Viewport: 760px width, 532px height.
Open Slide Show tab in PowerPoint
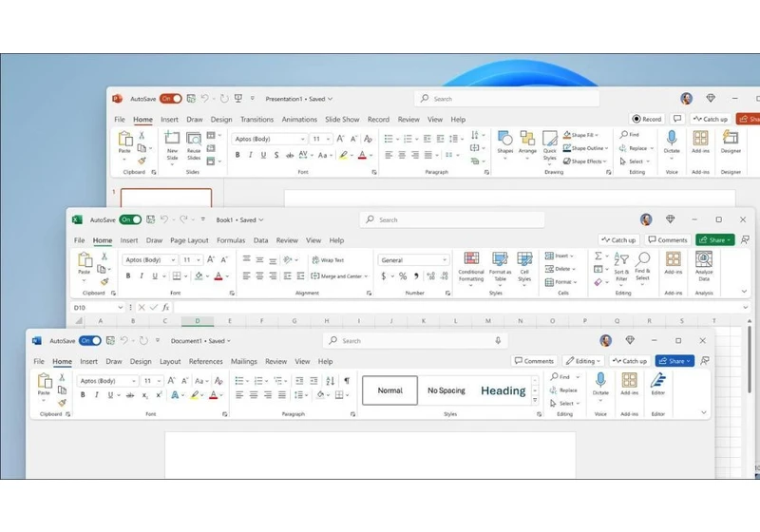click(x=342, y=119)
